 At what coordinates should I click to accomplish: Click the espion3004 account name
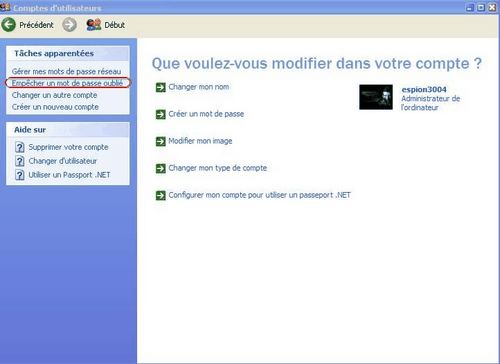(424, 89)
